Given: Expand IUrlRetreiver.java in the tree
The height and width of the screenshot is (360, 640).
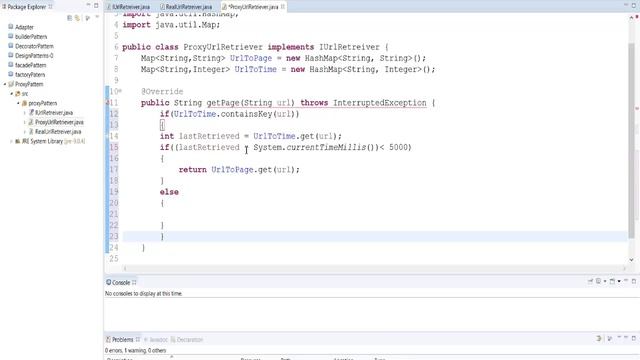Looking at the screenshot, I should click(x=24, y=113).
